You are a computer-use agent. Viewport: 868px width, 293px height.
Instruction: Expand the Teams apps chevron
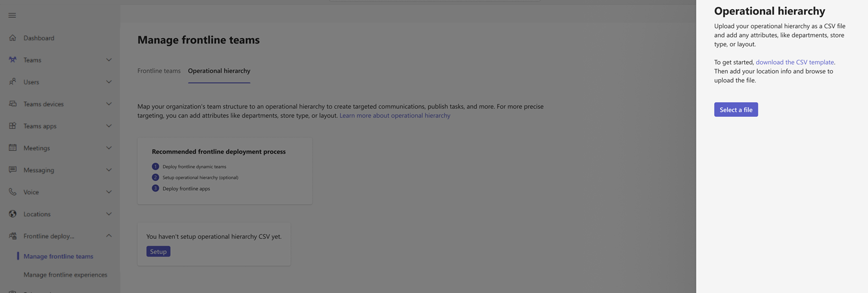pyautogui.click(x=109, y=126)
